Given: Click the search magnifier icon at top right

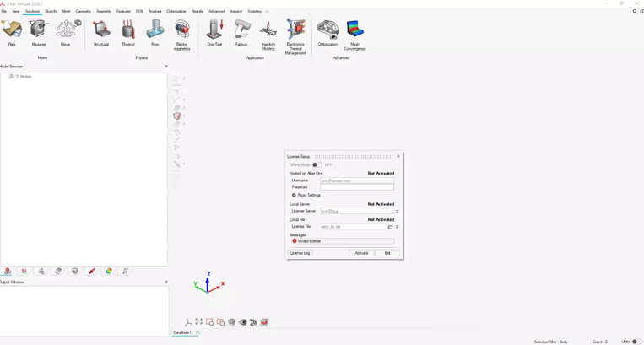Looking at the screenshot, I should (x=635, y=12).
